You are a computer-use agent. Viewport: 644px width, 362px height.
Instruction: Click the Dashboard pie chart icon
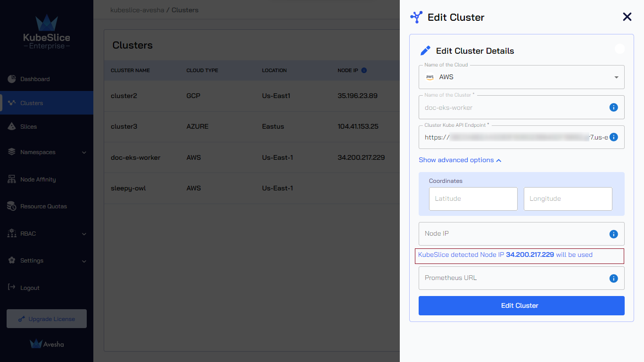pyautogui.click(x=12, y=79)
